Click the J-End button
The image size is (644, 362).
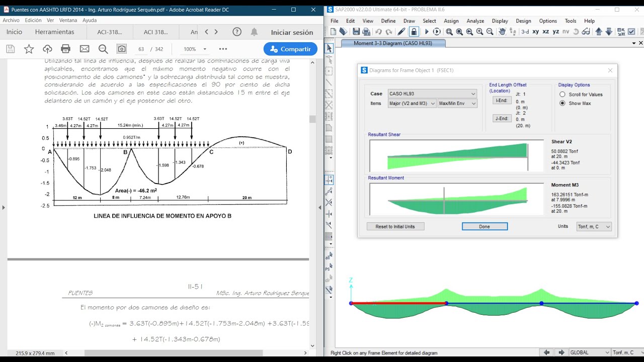coord(502,119)
